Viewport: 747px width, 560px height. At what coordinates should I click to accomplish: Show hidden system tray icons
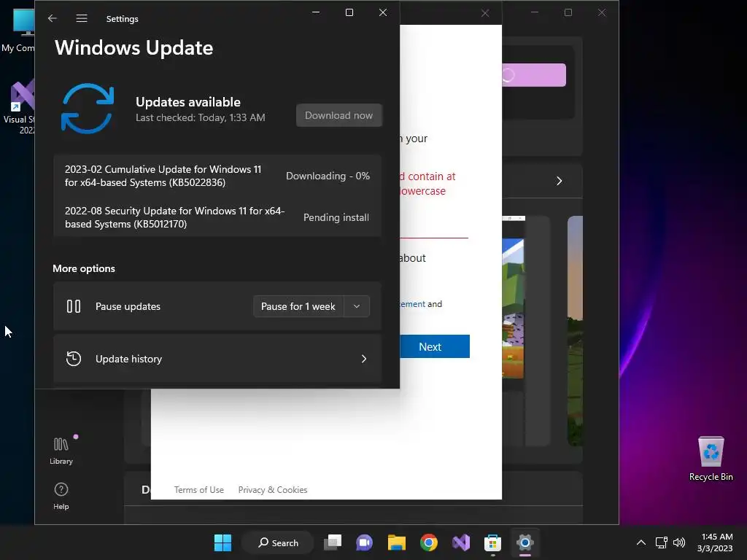coord(641,542)
